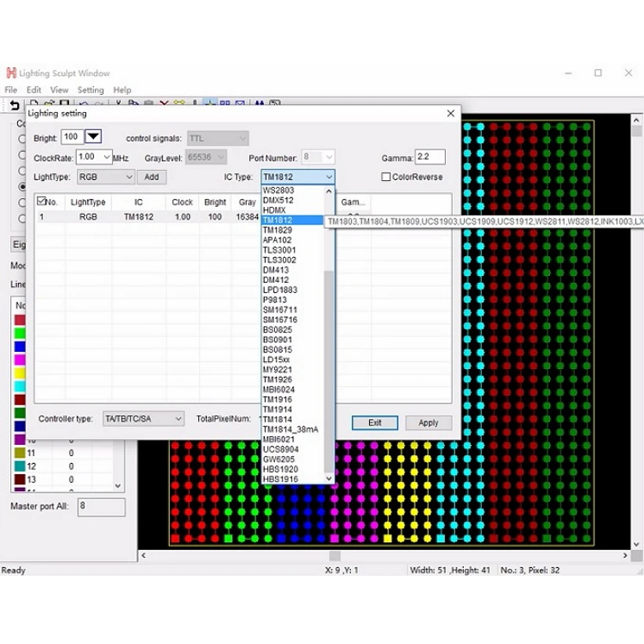Click the Master port All input field
This screenshot has width=644, height=644.
(x=101, y=507)
